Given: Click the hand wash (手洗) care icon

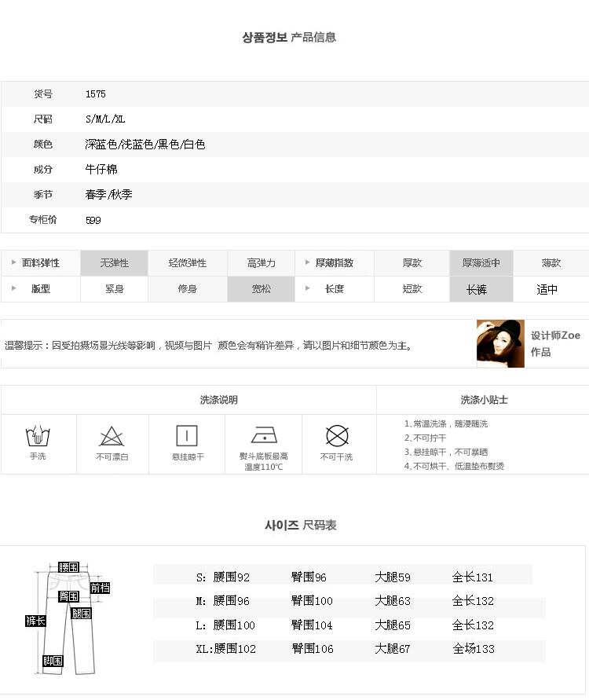Looking at the screenshot, I should pyautogui.click(x=38, y=436).
